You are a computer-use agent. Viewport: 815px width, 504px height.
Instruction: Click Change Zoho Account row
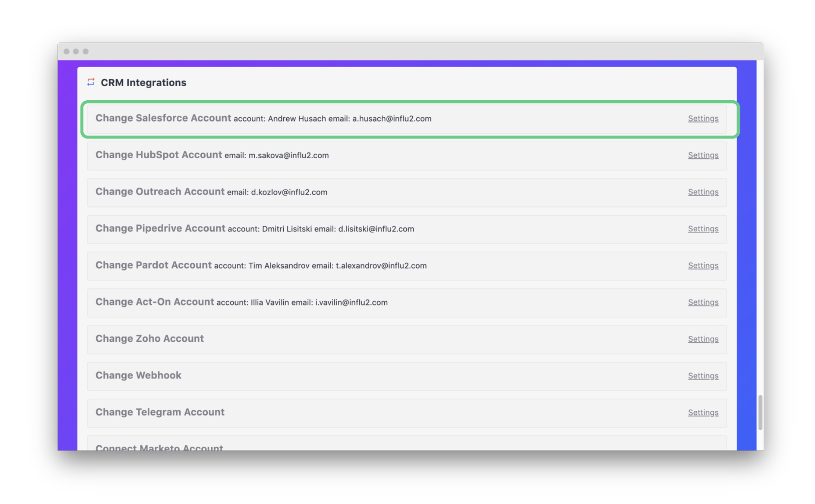point(150,339)
